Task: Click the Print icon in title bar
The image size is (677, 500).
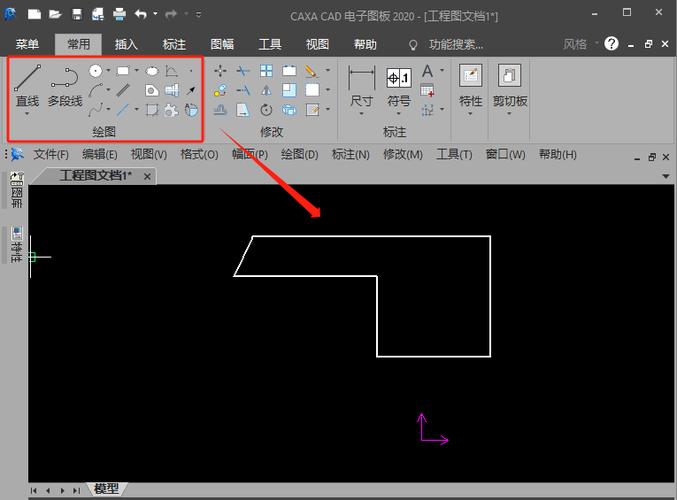Action: coord(119,14)
